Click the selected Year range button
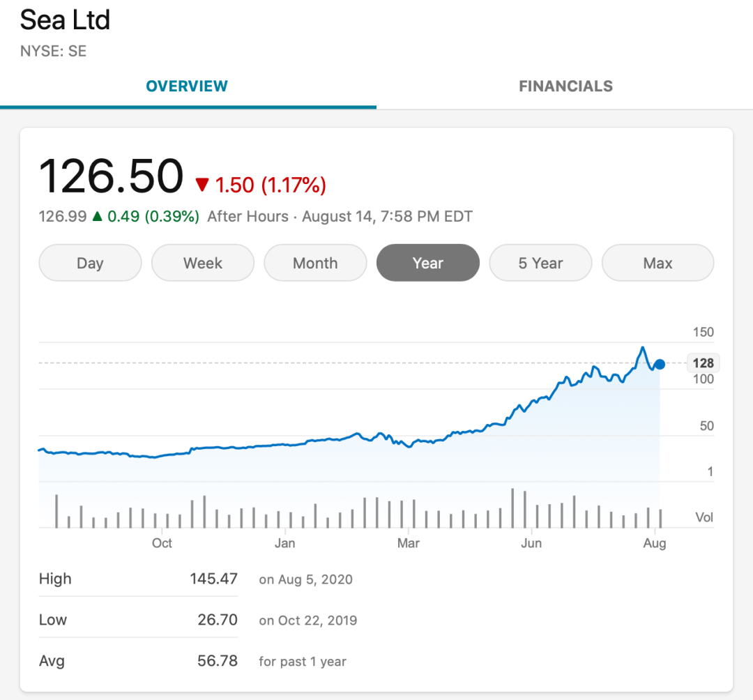 click(x=427, y=263)
